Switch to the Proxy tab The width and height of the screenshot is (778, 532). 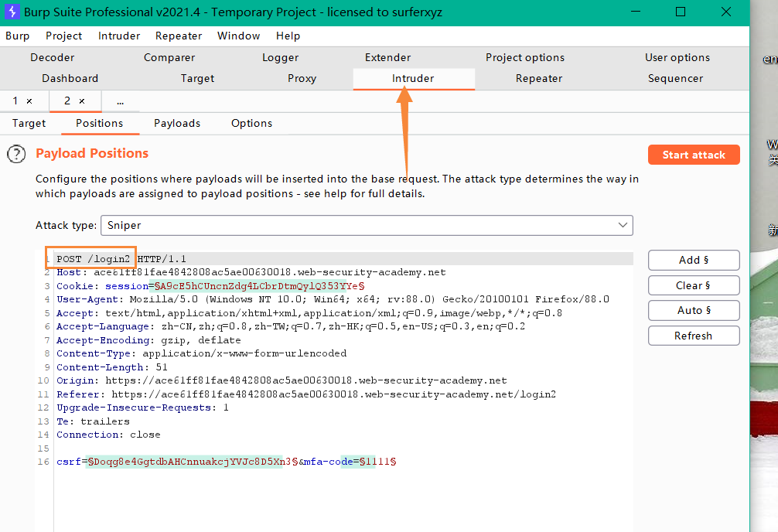click(x=302, y=78)
